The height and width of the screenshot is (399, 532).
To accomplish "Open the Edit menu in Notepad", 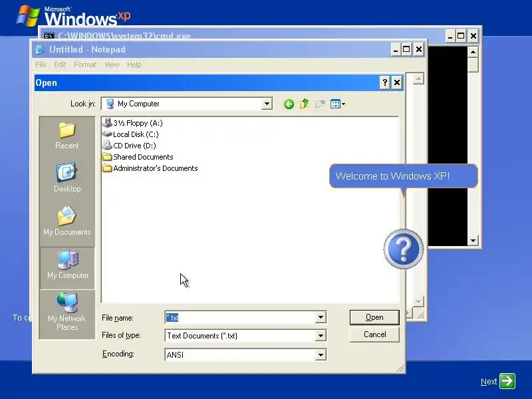I will tap(60, 65).
